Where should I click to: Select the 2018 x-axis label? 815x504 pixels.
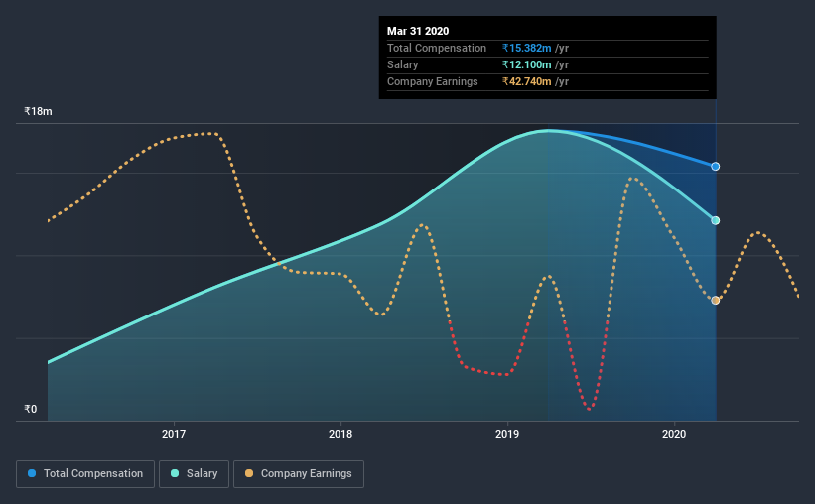[x=340, y=434]
